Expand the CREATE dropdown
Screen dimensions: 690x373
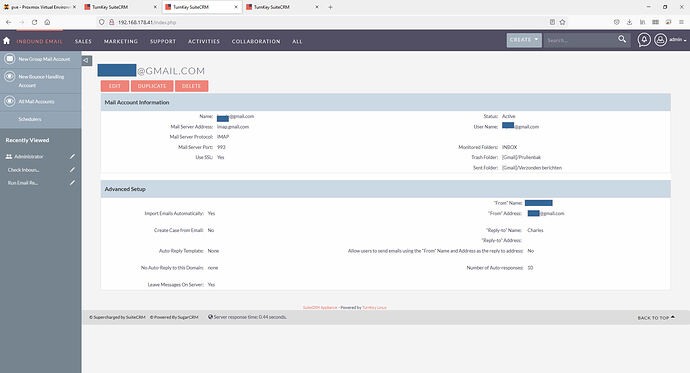pyautogui.click(x=524, y=40)
